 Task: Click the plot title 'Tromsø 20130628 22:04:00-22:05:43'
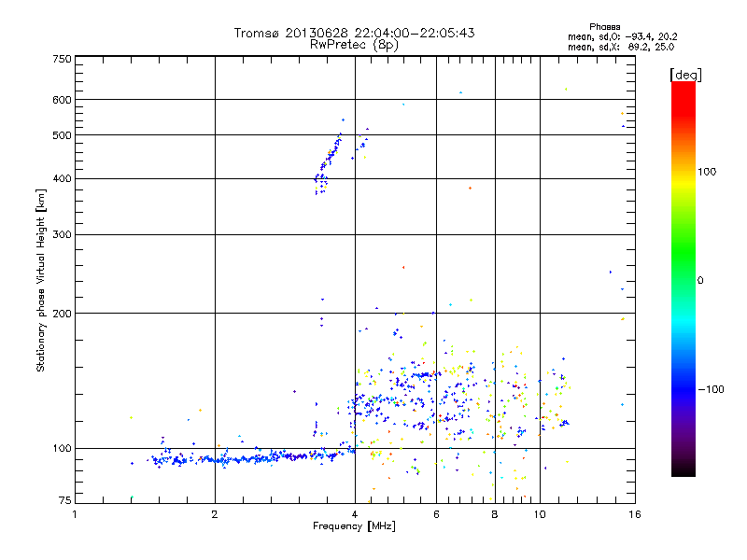pos(354,33)
